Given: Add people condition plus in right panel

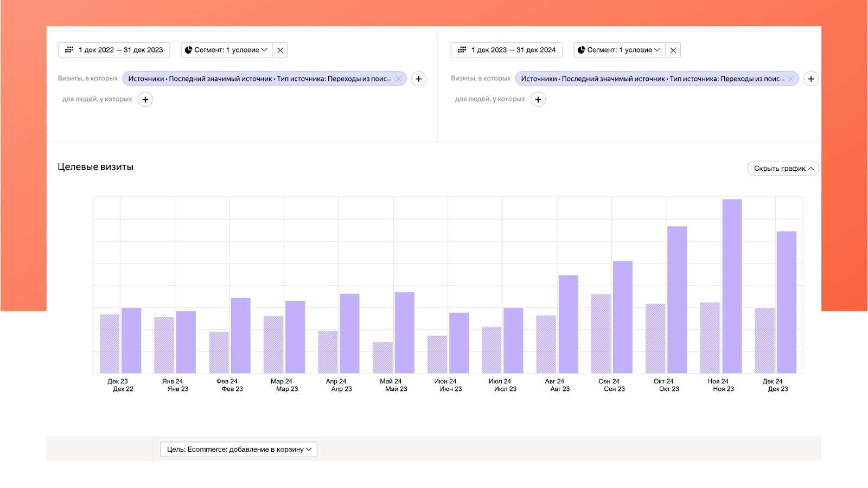Looking at the screenshot, I should point(538,100).
